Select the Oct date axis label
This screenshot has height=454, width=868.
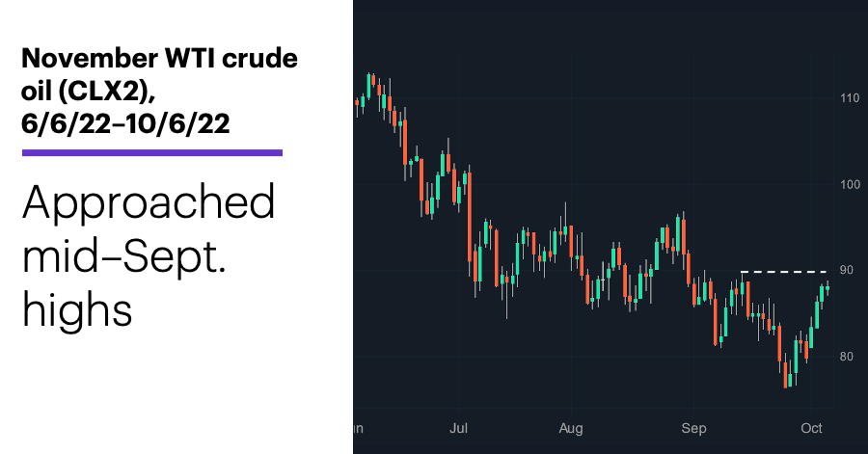pyautogui.click(x=811, y=428)
